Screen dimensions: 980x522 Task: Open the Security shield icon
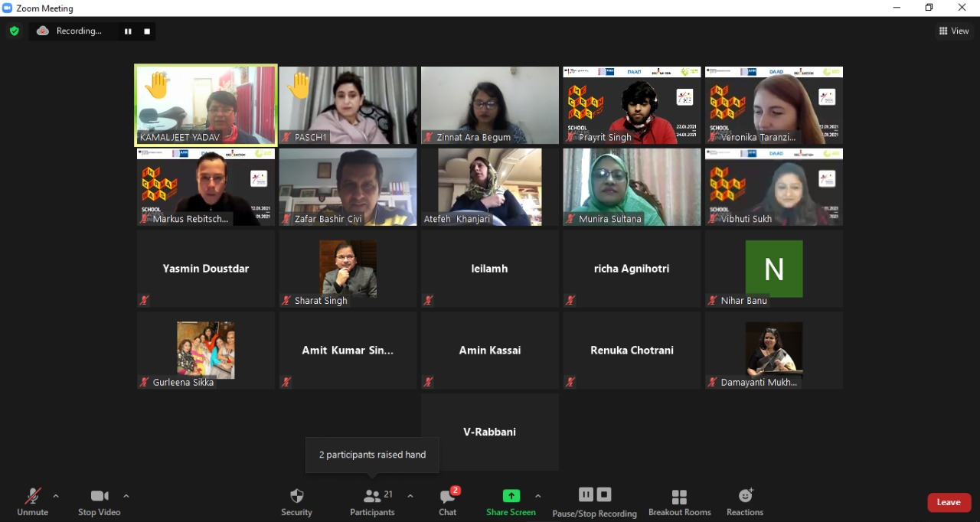(296, 496)
